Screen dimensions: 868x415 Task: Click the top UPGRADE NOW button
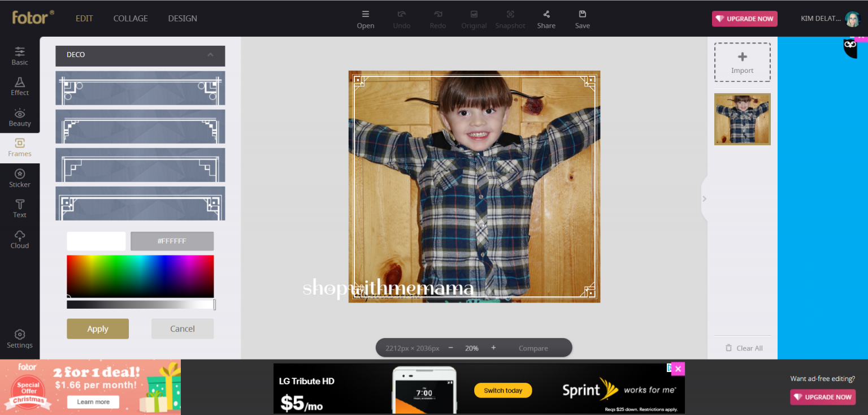pyautogui.click(x=745, y=19)
